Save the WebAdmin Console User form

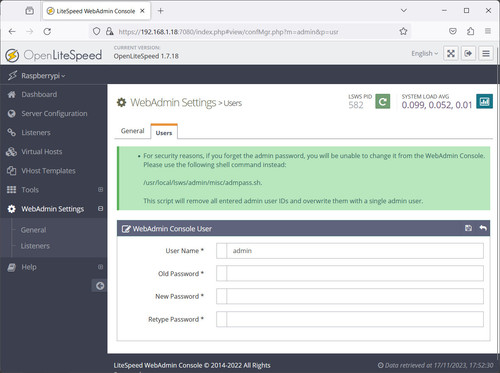(x=468, y=228)
